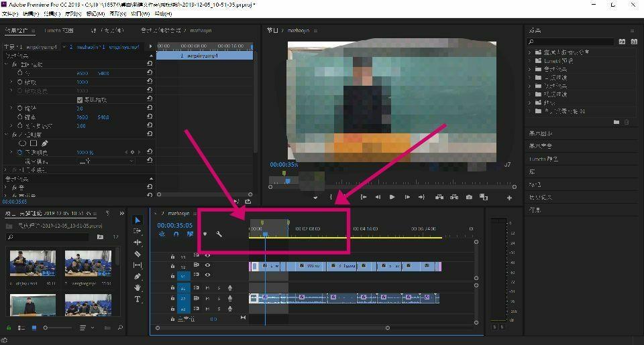Click the Export Frame camera icon
The image size is (644, 345).
(469, 198)
